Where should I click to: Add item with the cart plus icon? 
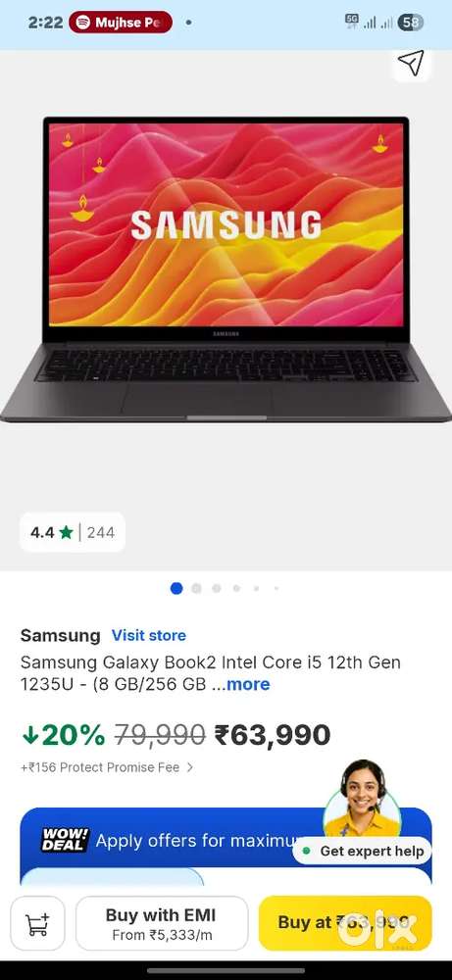37,924
